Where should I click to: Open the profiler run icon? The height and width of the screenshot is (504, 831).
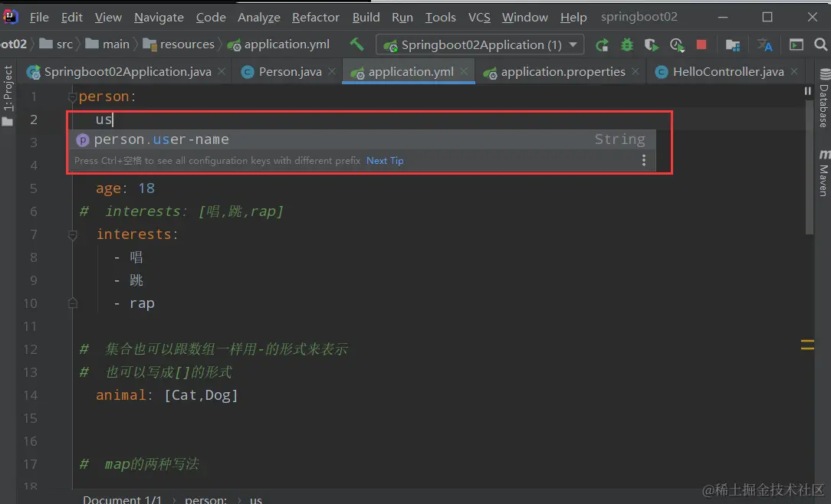[x=677, y=45]
